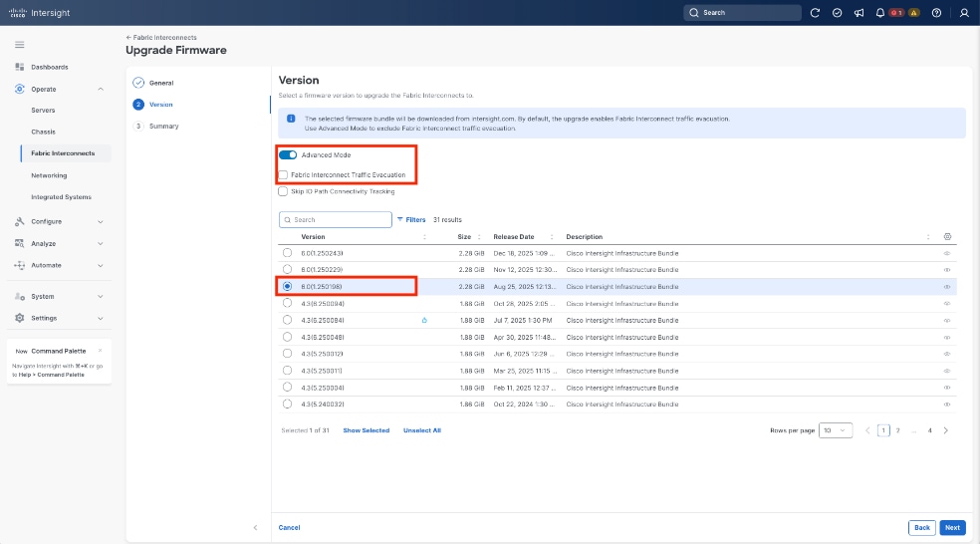The width and height of the screenshot is (980, 544).
Task: Select firmware version 4.3(6.250048)
Action: pyautogui.click(x=287, y=337)
